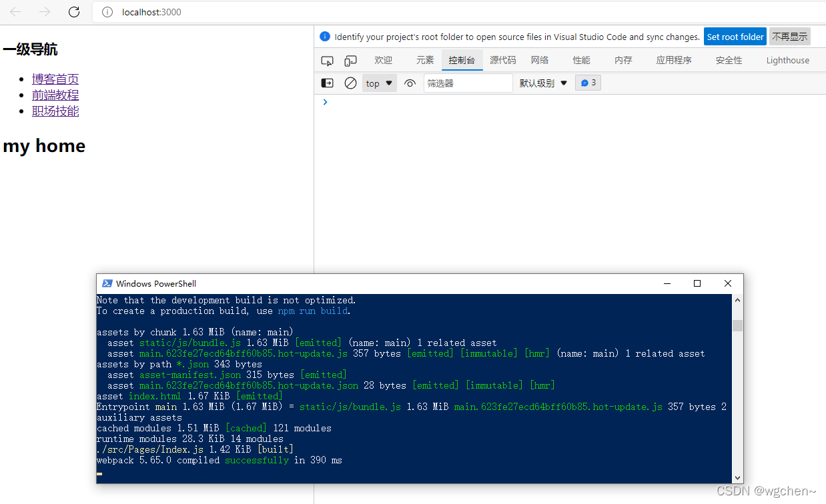
Task: Click the 不再显示 button
Action: (790, 37)
